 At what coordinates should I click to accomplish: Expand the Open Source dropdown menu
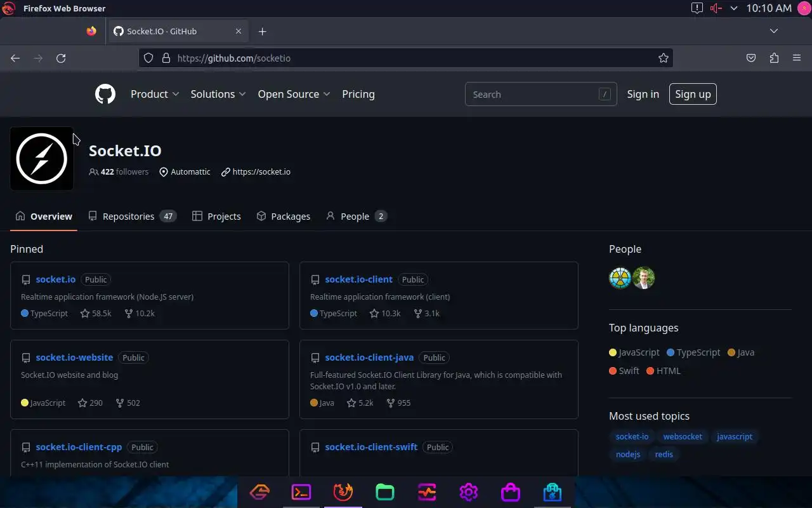click(x=294, y=94)
